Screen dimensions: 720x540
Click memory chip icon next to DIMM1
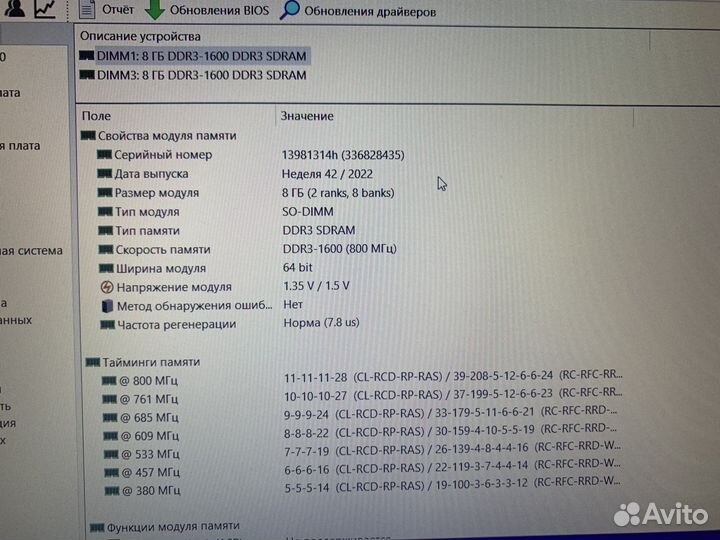pyautogui.click(x=86, y=56)
